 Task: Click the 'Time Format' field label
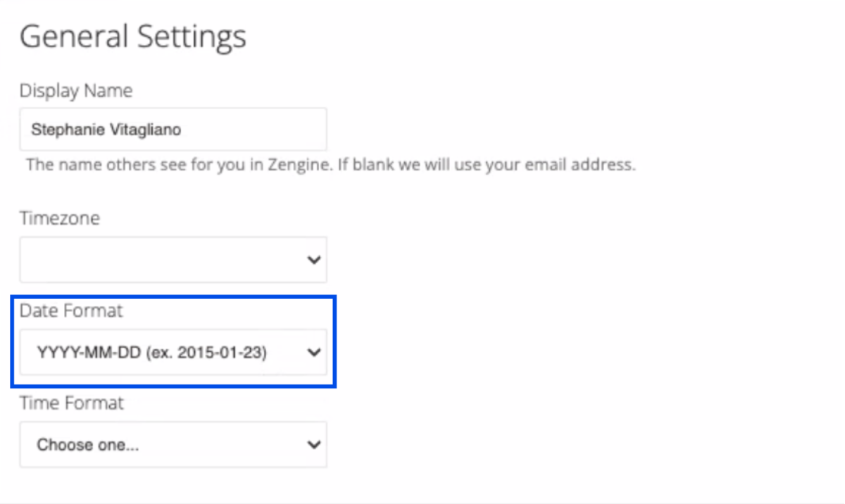72,403
